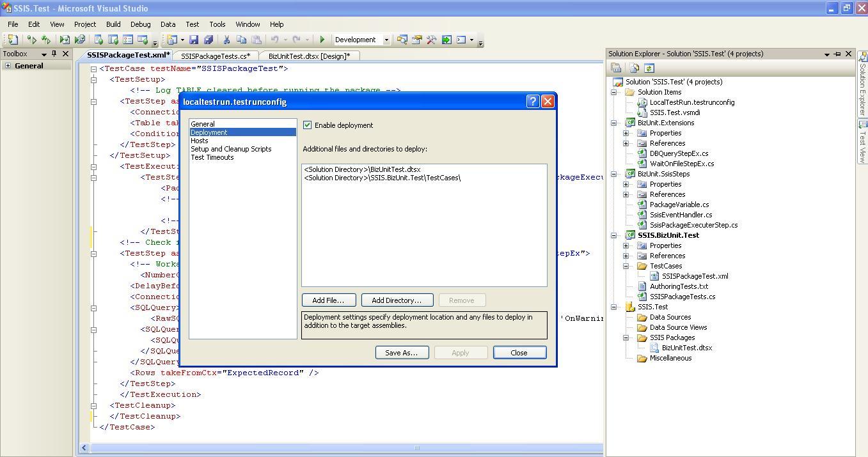Switch to the BizUnitTest.dtsx Design tab
Screen dimensions: 868x457
[x=309, y=56]
